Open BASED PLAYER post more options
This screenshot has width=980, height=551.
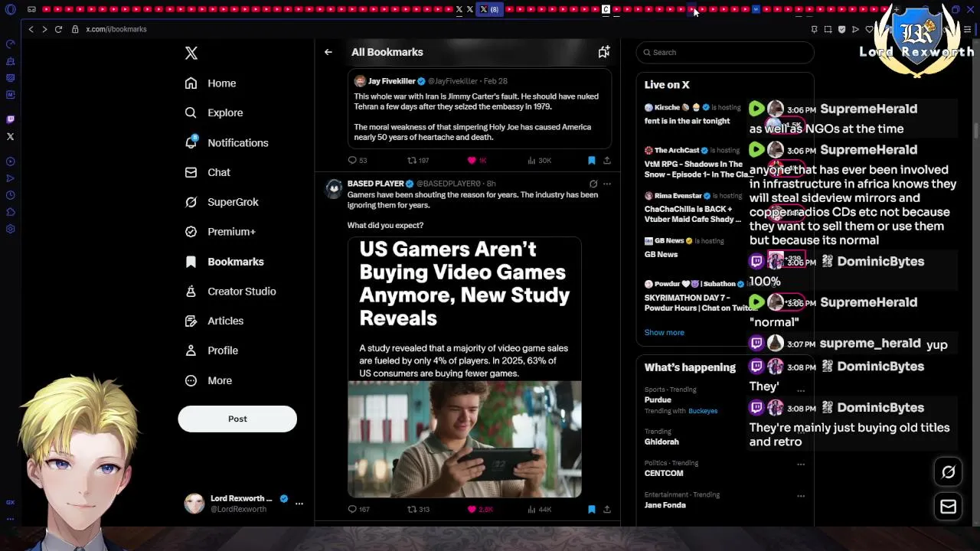607,184
